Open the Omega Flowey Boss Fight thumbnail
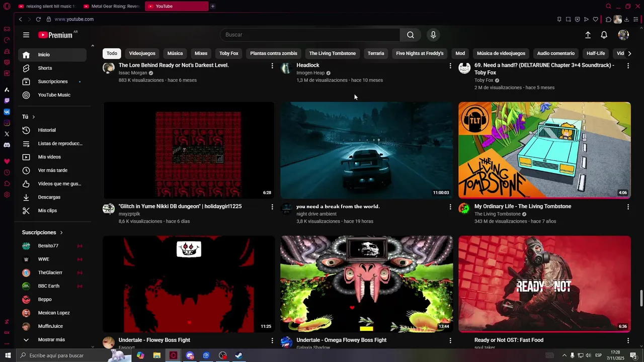 [x=367, y=284]
